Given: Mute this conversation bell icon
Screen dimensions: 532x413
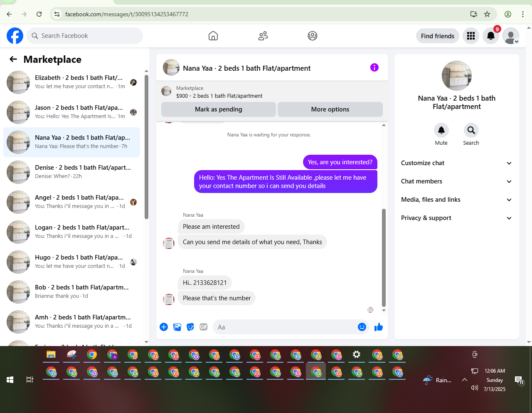Looking at the screenshot, I should click(x=441, y=130).
